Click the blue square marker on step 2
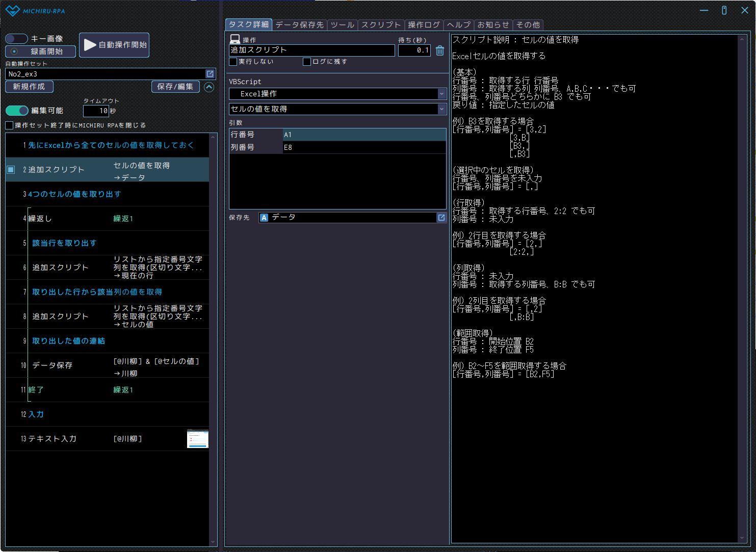Screen dimensions: 756x552 [x=11, y=170]
